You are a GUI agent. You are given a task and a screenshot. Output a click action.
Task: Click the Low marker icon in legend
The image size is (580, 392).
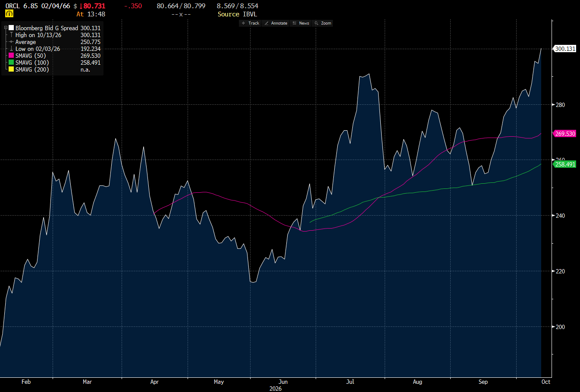click(11, 49)
